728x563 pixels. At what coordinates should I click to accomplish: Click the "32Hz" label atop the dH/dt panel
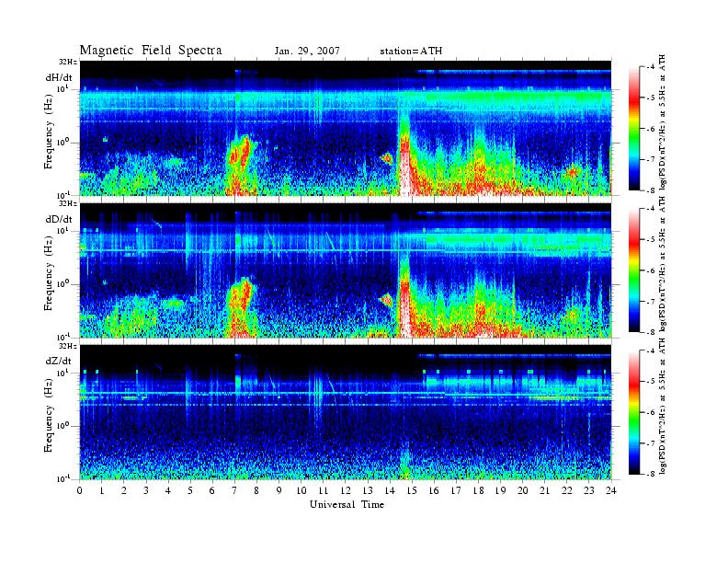coord(68,62)
